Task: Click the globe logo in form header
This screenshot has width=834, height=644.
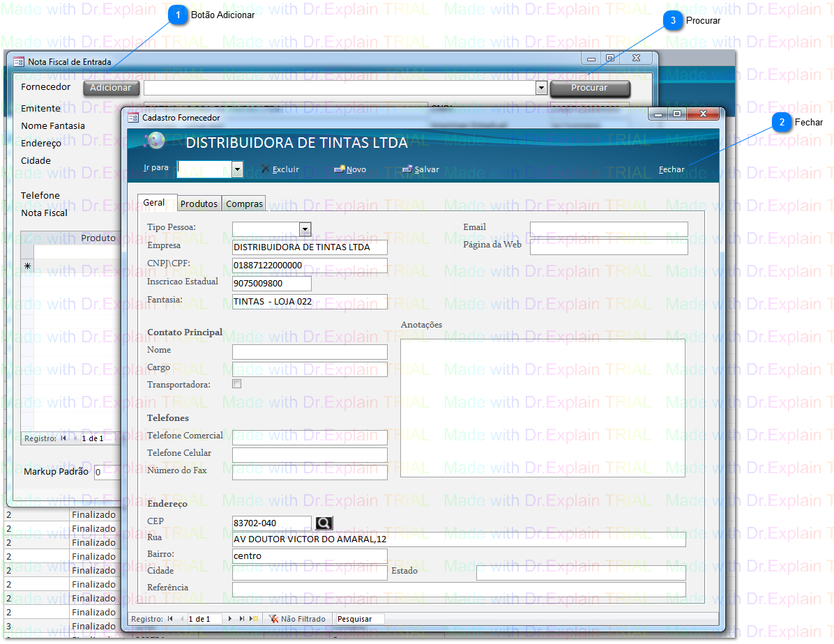Action: tap(155, 140)
